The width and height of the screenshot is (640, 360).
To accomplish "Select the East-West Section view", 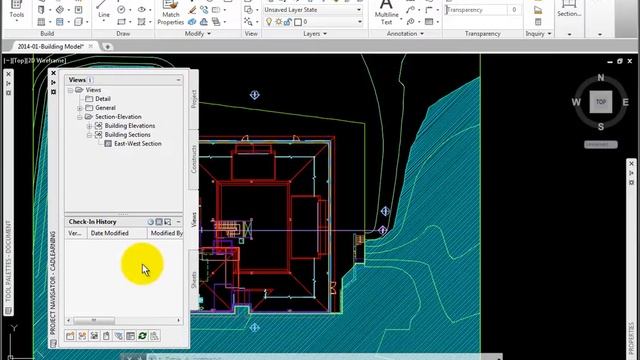I will click(x=138, y=144).
